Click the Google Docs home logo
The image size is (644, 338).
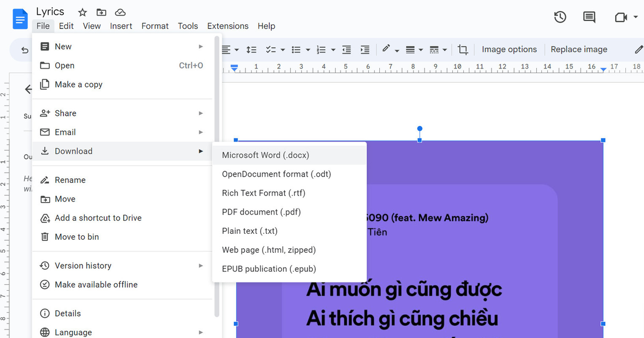(x=20, y=19)
